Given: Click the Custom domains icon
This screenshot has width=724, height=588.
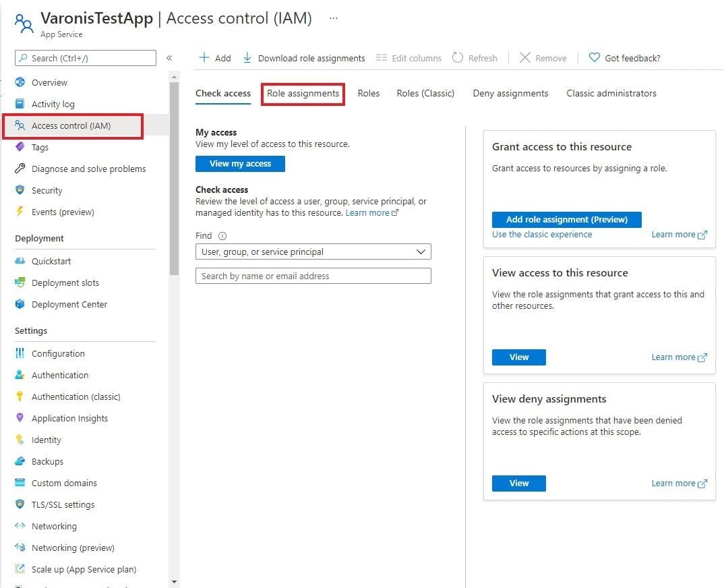Looking at the screenshot, I should coord(20,483).
